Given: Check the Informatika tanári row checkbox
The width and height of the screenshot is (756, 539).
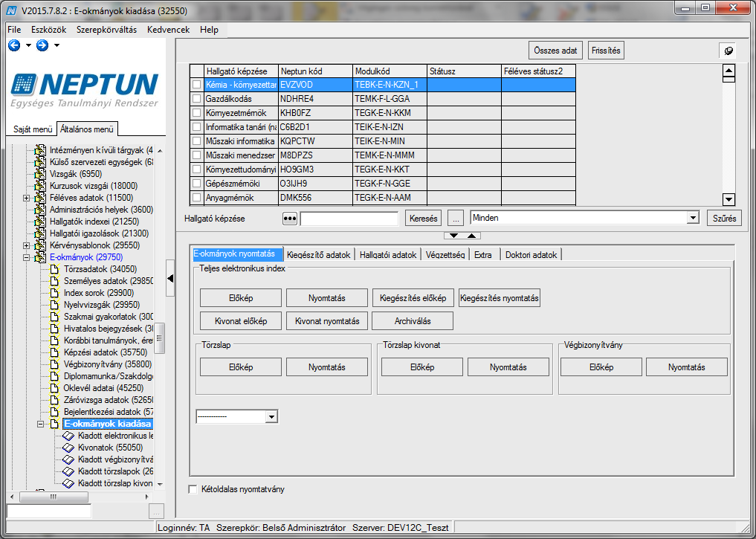Looking at the screenshot, I should click(197, 127).
